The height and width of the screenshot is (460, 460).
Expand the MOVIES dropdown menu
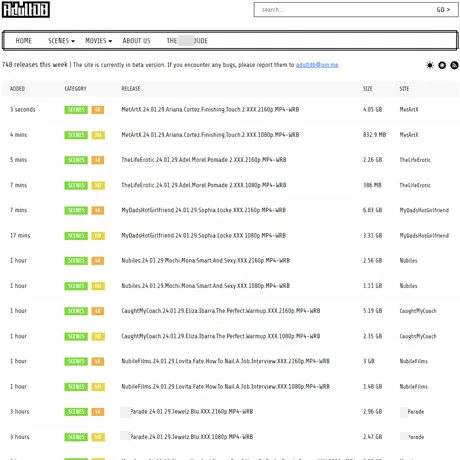[x=98, y=41]
